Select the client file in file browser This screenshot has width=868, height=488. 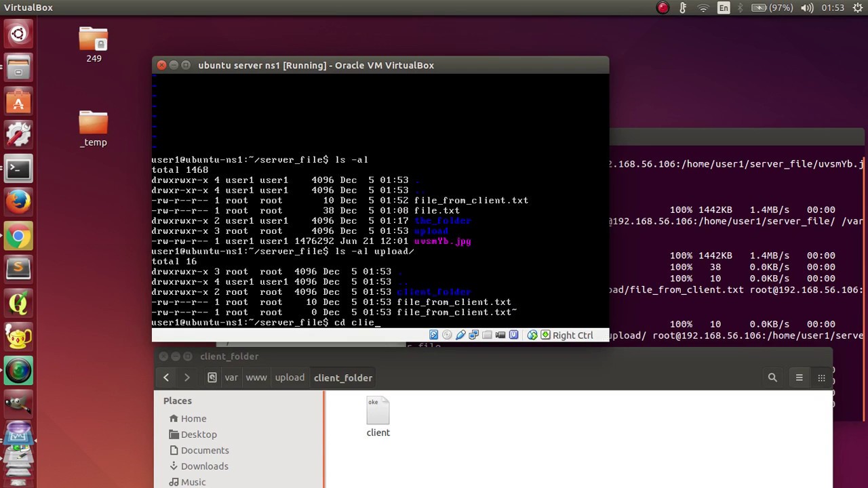378,417
